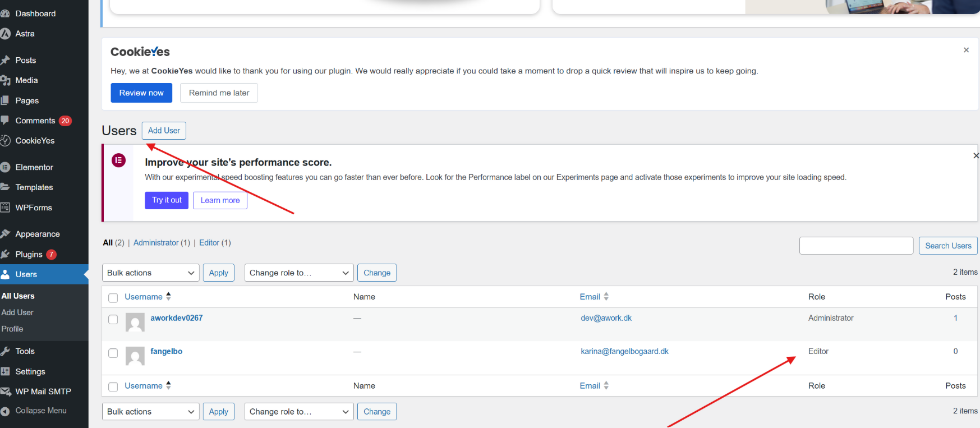This screenshot has height=428, width=980.
Task: Click the WP Mail SMTP envelope icon
Action: 6,392
